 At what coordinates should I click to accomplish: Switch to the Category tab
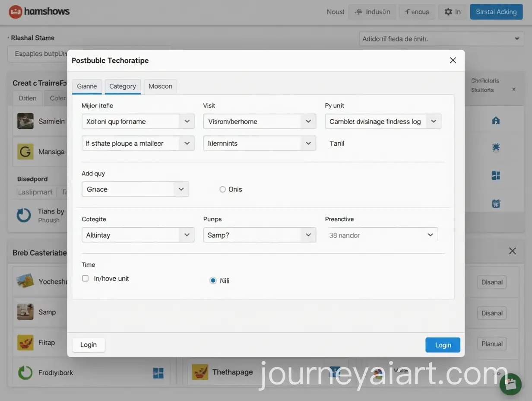pos(122,86)
